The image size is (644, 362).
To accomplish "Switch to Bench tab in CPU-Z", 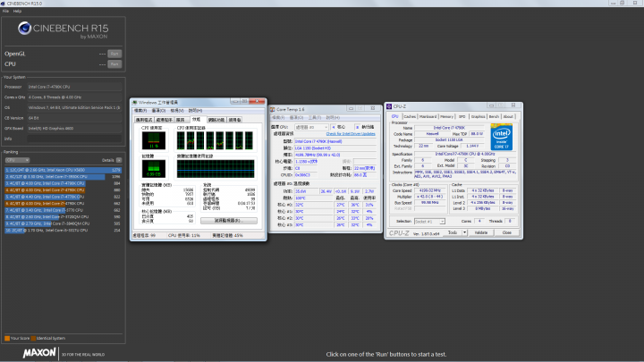I will [x=494, y=117].
